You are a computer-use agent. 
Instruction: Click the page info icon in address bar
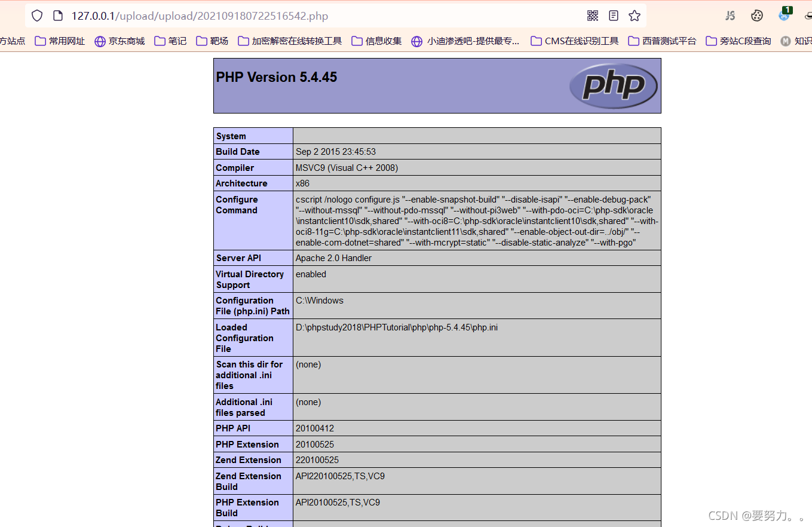tap(57, 16)
